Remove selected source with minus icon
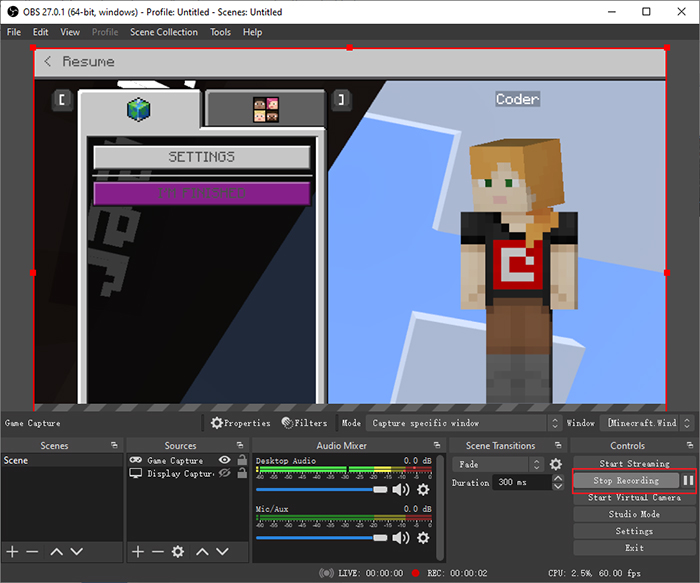The width and height of the screenshot is (700, 583). click(x=158, y=552)
